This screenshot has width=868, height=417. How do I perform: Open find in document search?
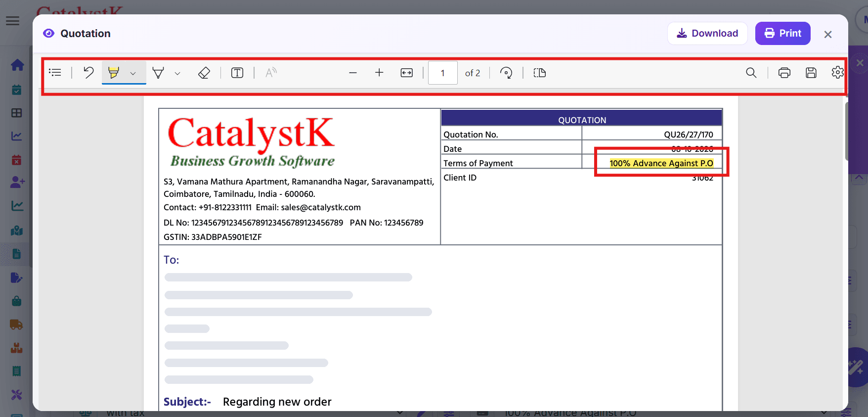(x=751, y=73)
